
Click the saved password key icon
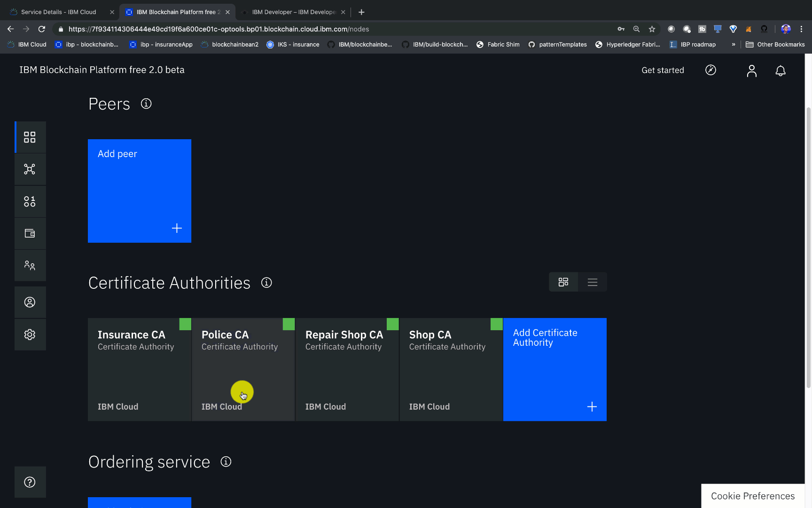pos(621,29)
